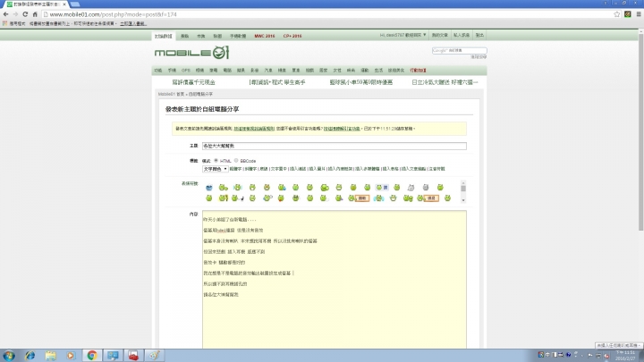The height and width of the screenshot is (362, 644).
Task: Open File Explorer from the taskbar
Action: [50, 356]
